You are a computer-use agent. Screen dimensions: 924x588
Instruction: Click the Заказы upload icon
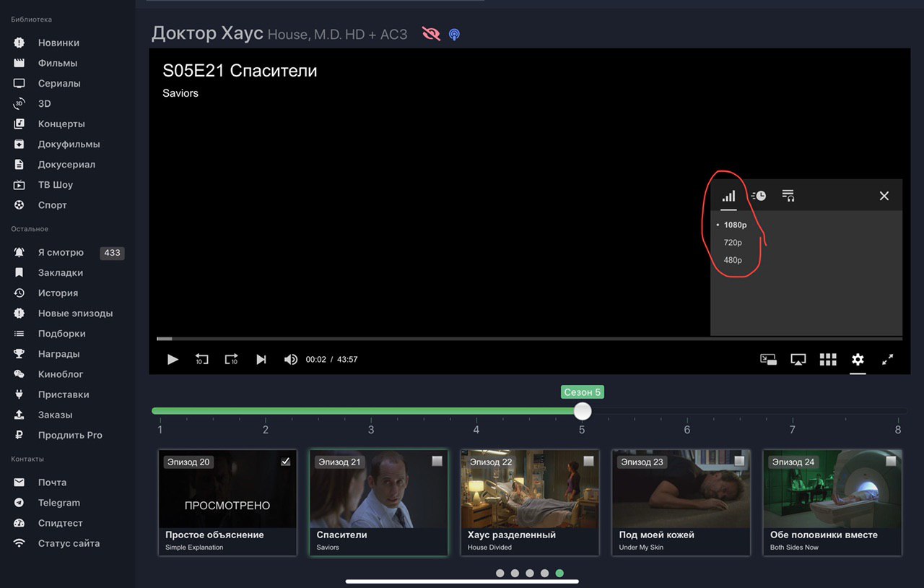click(19, 414)
